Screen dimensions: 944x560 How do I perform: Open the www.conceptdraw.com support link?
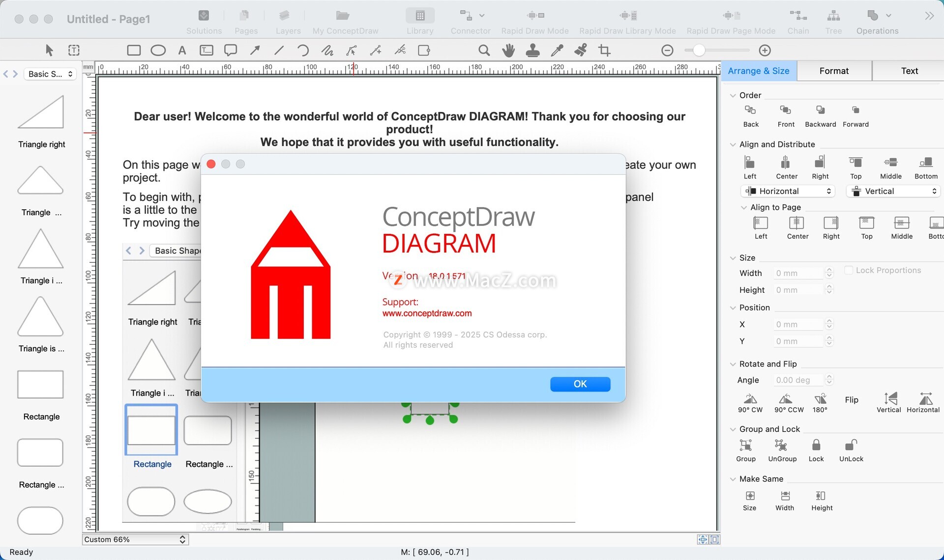[x=427, y=313]
